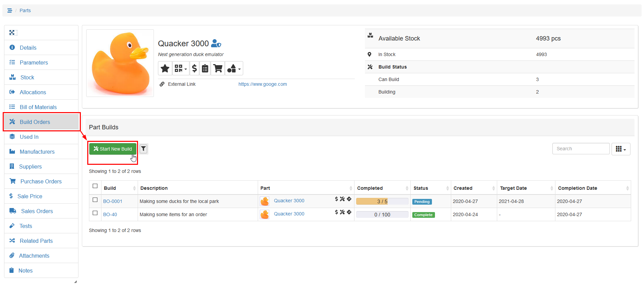Click the star icon to subscribe to part
Screen dimensions: 644x284
(x=165, y=69)
